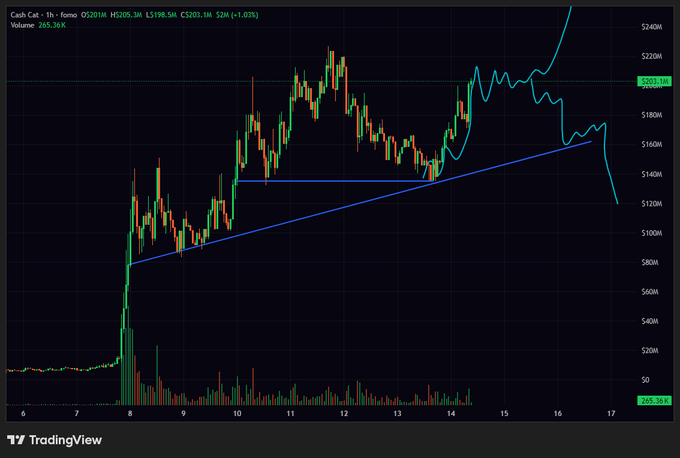Click date label 10 on time axis
The image size is (680, 458).
pyautogui.click(x=237, y=413)
